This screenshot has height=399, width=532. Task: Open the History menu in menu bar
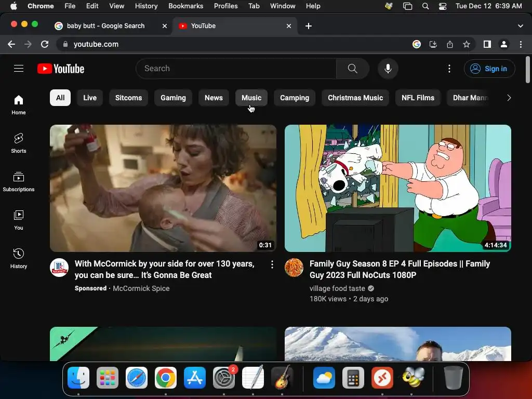click(x=146, y=6)
